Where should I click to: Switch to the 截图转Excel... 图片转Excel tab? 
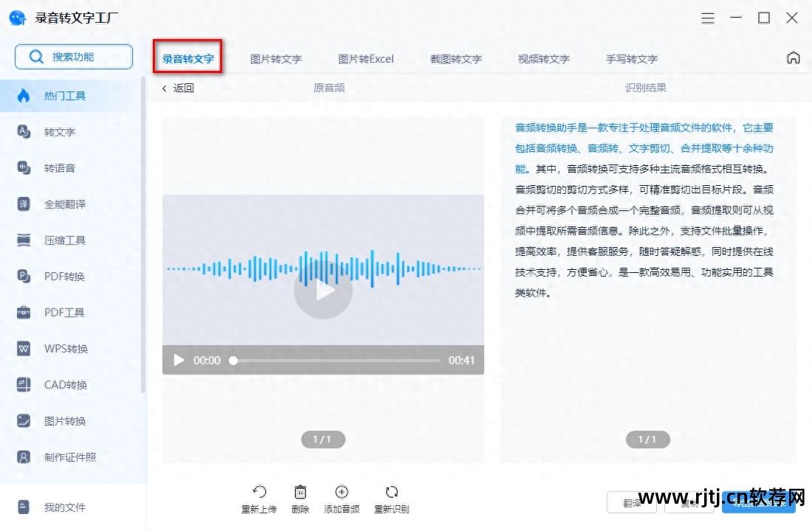[365, 59]
